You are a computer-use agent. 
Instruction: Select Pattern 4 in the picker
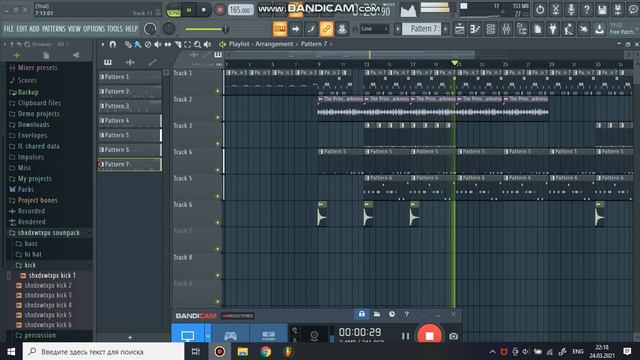(x=130, y=120)
